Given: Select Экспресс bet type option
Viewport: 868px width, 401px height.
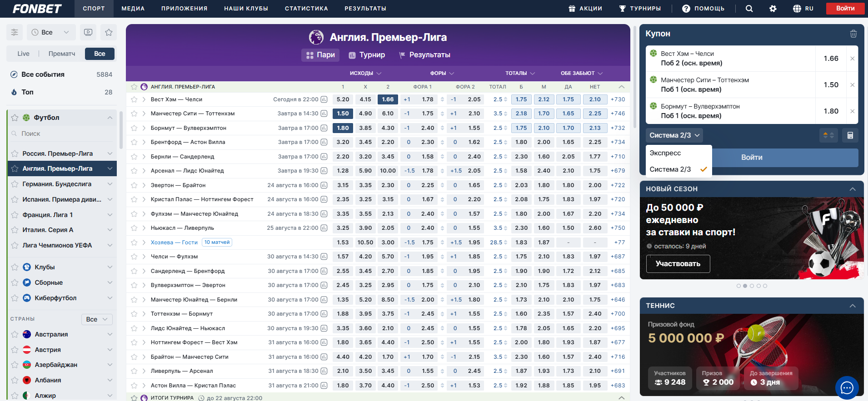Looking at the screenshot, I should coord(665,153).
